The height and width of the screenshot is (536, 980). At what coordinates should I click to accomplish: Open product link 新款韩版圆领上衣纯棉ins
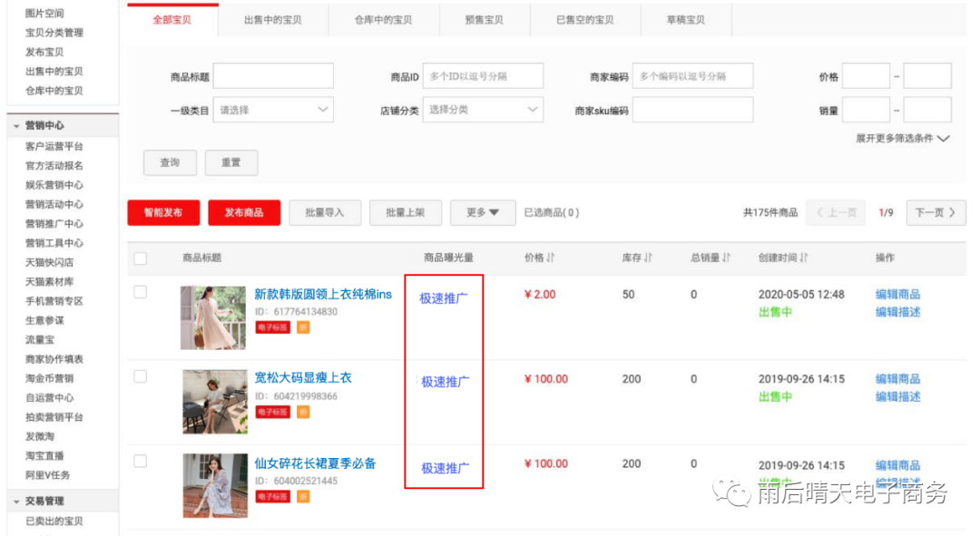tap(323, 294)
